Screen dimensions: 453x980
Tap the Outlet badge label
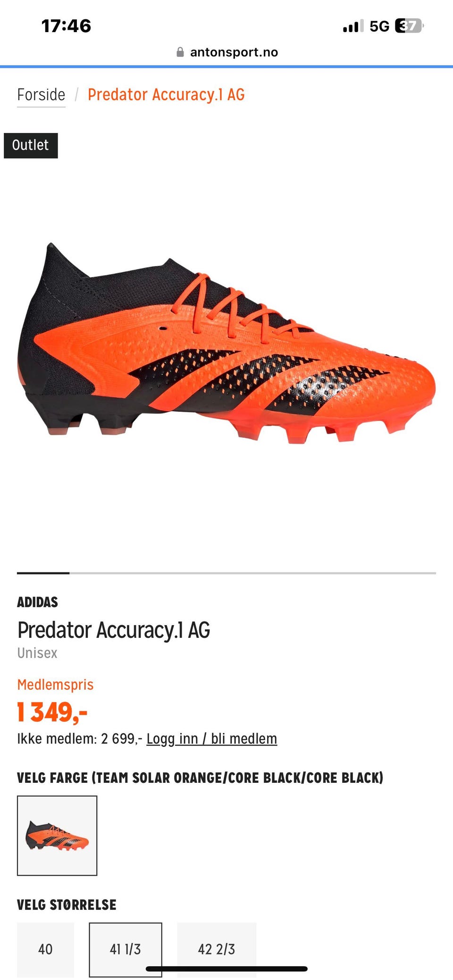(31, 145)
